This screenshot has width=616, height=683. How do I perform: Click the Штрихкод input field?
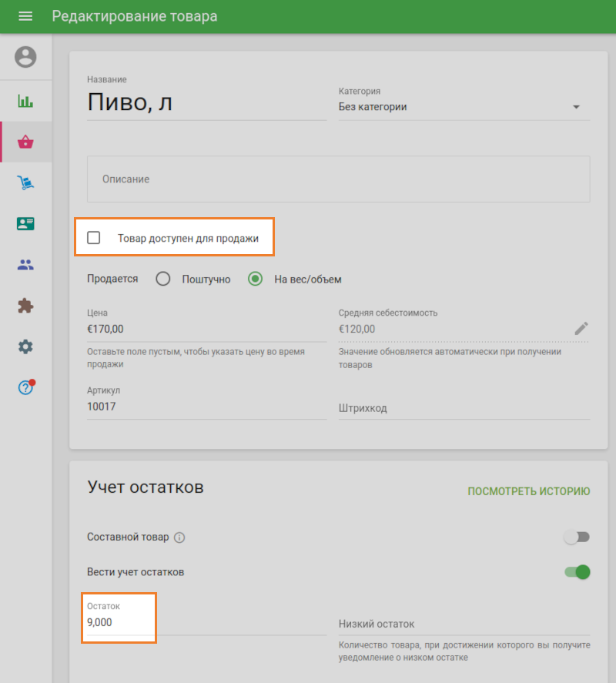click(464, 408)
